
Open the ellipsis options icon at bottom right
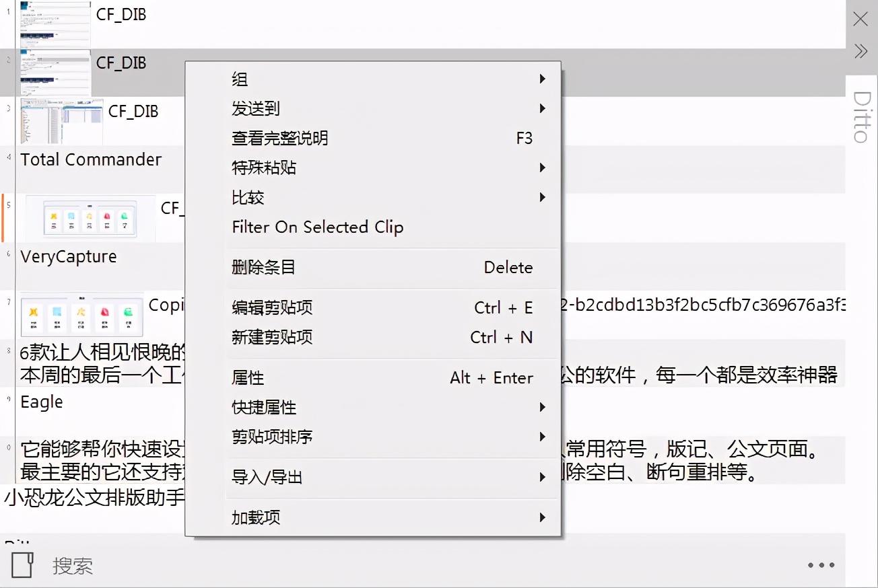pyautogui.click(x=821, y=564)
